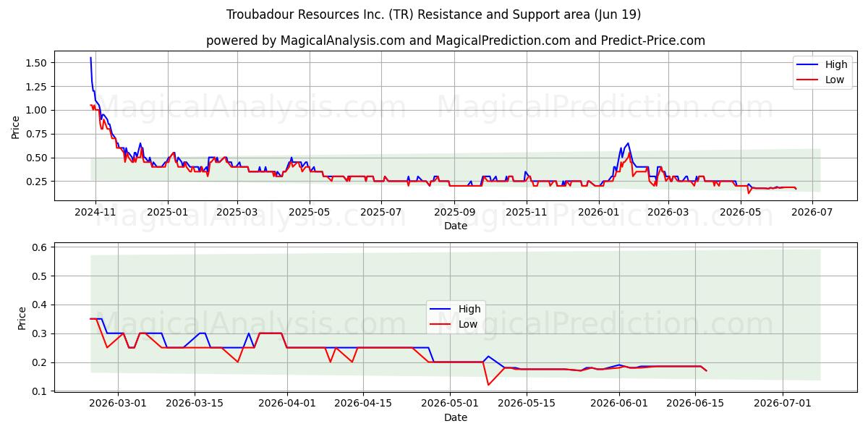Screen dimensions: 868x434
Task: Click the low dip near 0.12 in the bottom chart
Action: [x=488, y=384]
